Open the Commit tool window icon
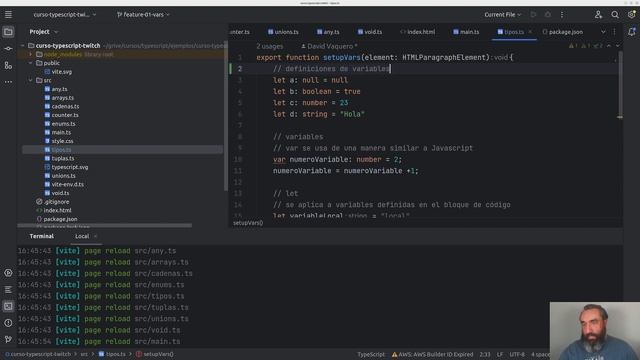The width and height of the screenshot is (640, 360). tap(8, 48)
